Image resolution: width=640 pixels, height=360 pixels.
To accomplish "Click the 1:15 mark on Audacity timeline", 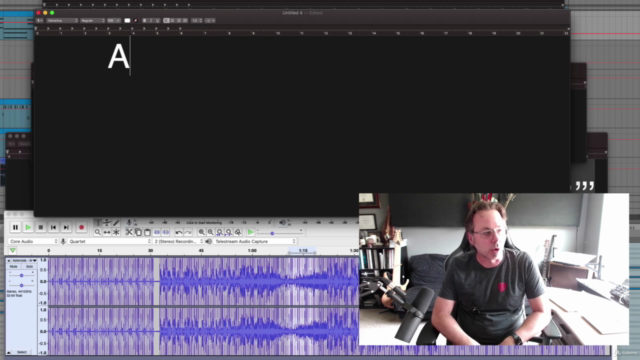I will coord(303,250).
